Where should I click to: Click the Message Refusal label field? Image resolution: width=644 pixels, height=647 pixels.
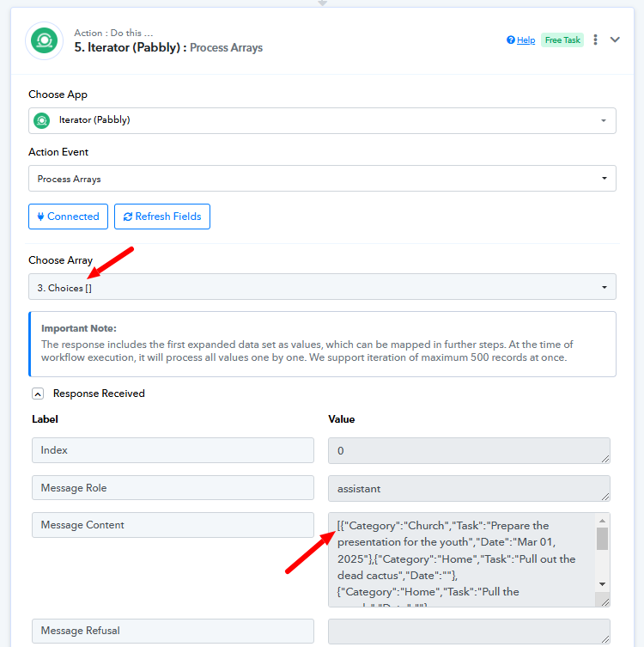173,631
